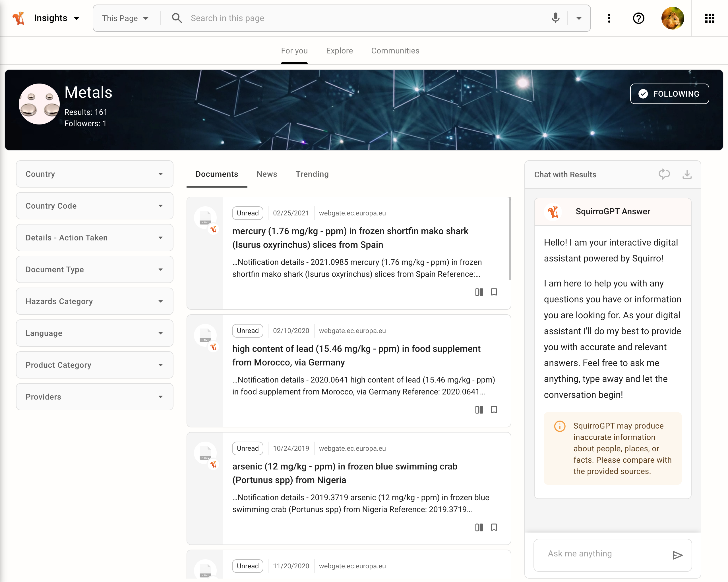Toggle Unread badge on lead food supplement item
Image resolution: width=728 pixels, height=582 pixels.
coord(247,331)
